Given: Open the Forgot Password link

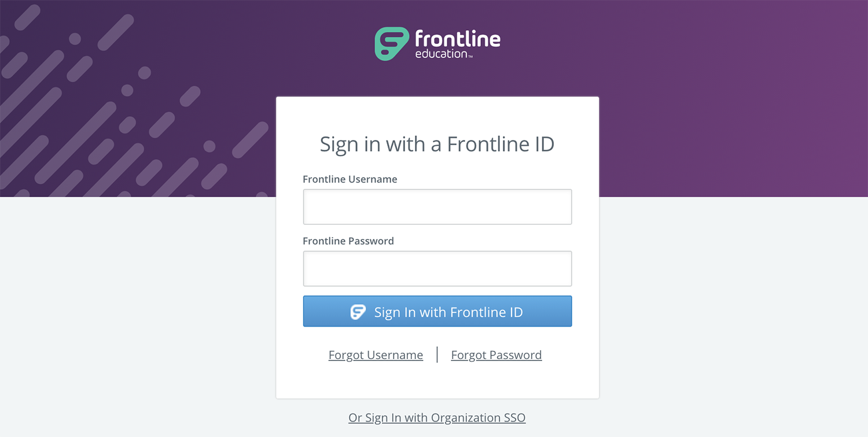Looking at the screenshot, I should click(x=496, y=355).
